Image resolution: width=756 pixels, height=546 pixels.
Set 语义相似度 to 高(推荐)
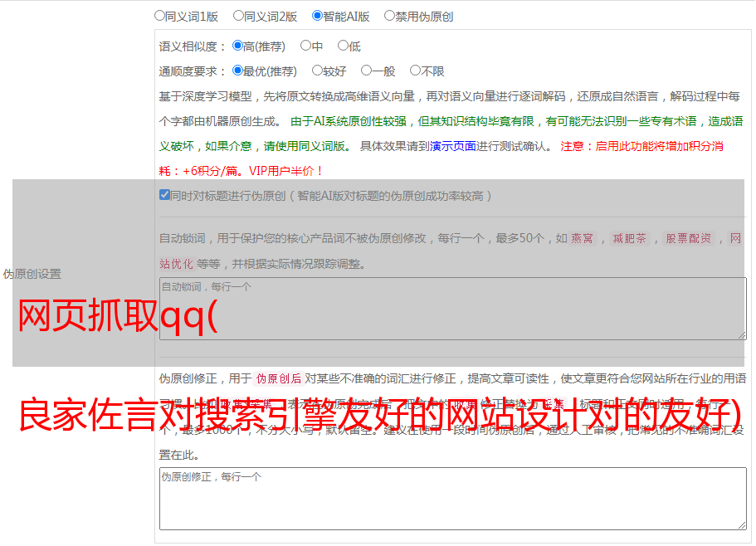tap(237, 46)
